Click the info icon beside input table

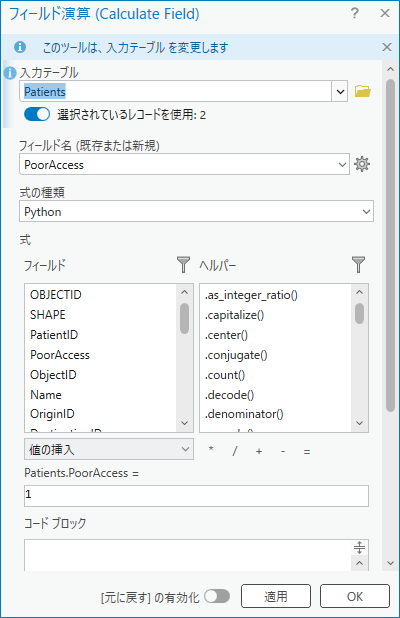coord(9,73)
